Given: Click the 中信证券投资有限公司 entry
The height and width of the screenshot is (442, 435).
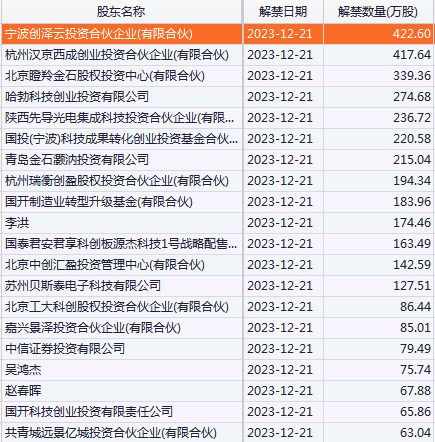Looking at the screenshot, I should 65,349.
